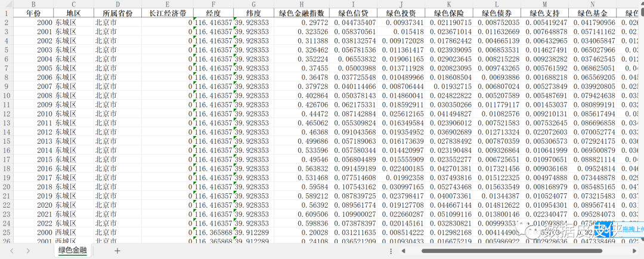Select column D header
Viewport: 644px width, 259px height.
click(x=117, y=4)
